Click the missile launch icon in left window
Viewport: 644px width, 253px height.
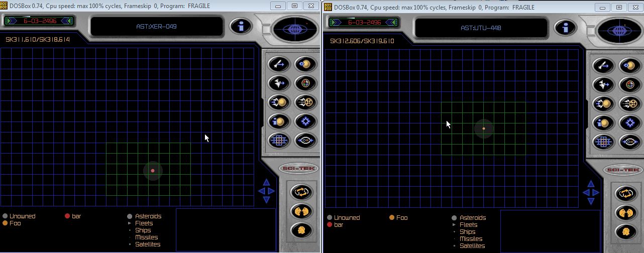pos(277,64)
